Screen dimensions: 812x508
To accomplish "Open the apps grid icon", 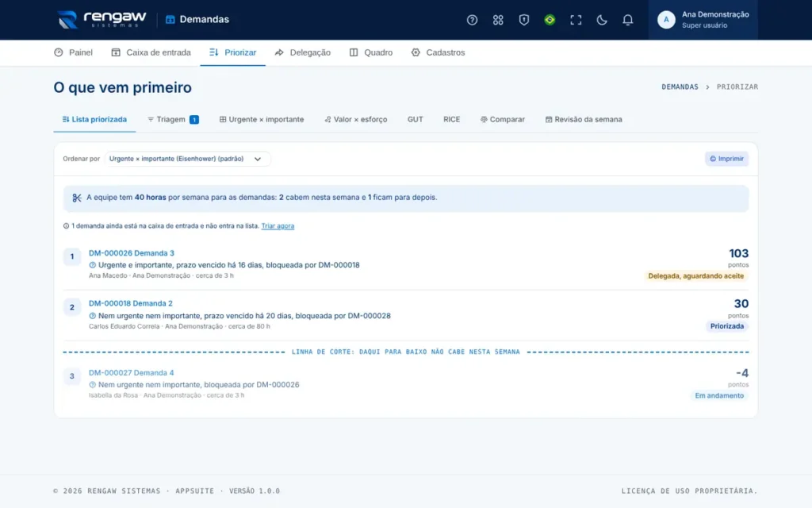I will point(498,20).
